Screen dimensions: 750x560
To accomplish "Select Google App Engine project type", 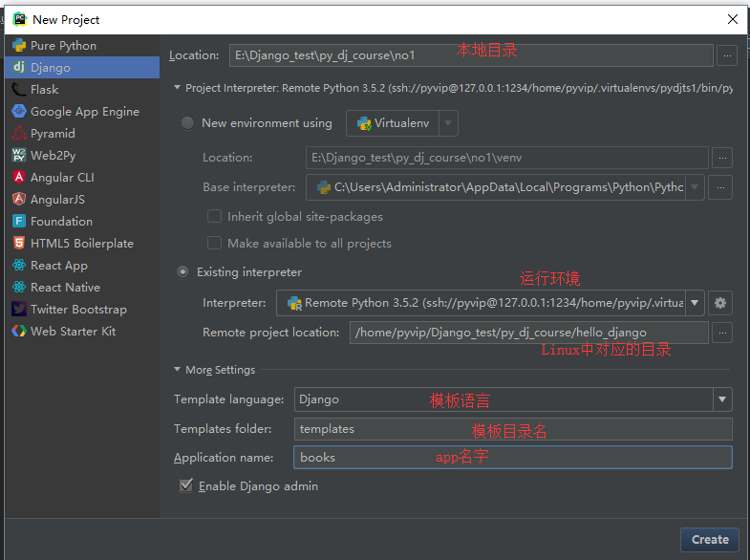I will tap(82, 112).
